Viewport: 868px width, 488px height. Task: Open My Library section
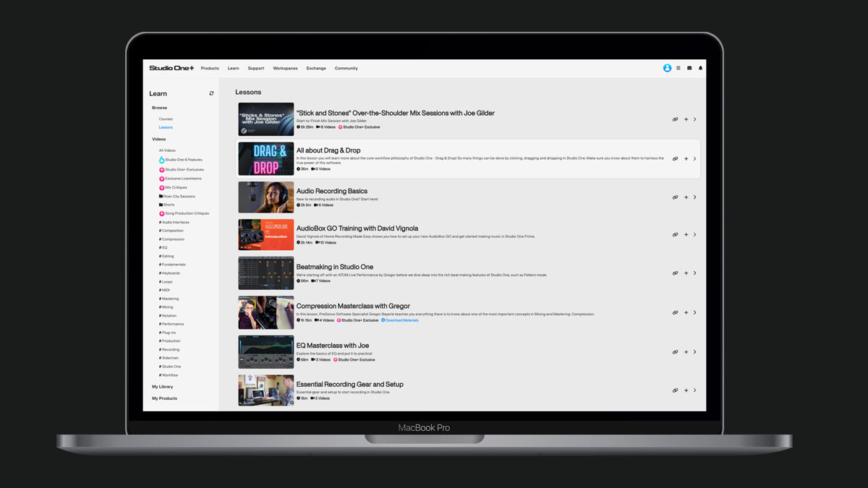pyautogui.click(x=163, y=387)
